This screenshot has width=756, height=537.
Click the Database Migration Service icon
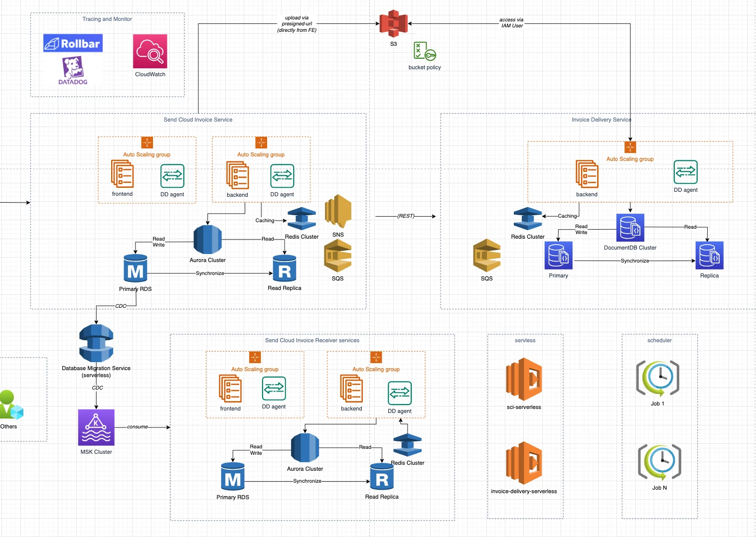(96, 343)
